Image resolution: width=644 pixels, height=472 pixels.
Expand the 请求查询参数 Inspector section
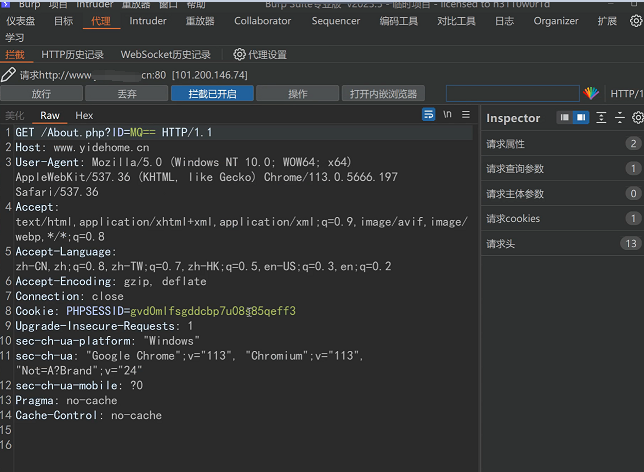pos(563,168)
